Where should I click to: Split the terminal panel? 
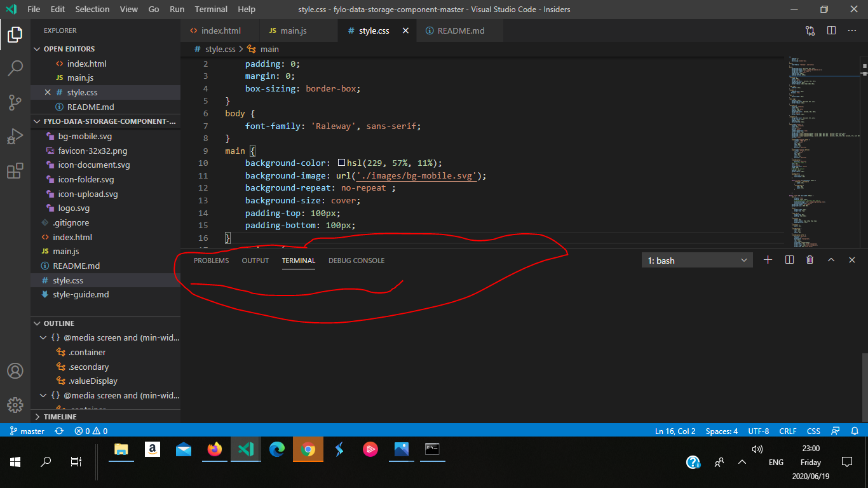[x=789, y=260]
